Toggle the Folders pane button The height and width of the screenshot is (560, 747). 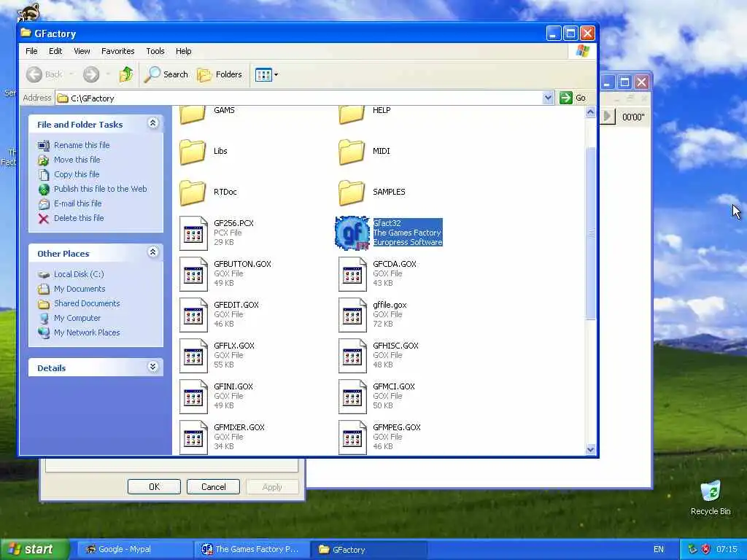(220, 74)
